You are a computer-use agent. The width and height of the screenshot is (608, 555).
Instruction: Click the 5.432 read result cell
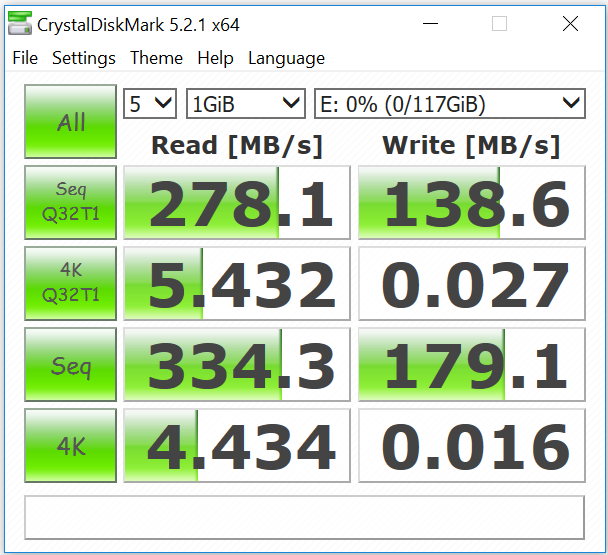pyautogui.click(x=237, y=284)
